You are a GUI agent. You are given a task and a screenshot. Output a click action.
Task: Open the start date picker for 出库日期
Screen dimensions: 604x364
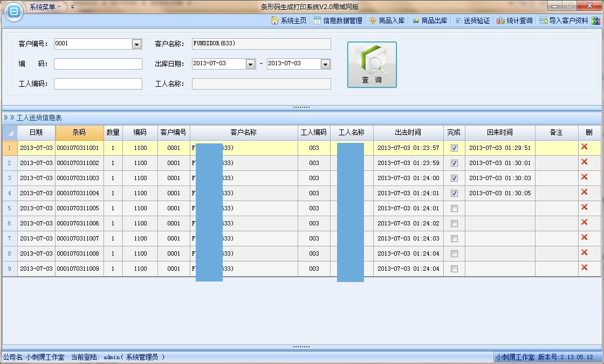(x=250, y=64)
